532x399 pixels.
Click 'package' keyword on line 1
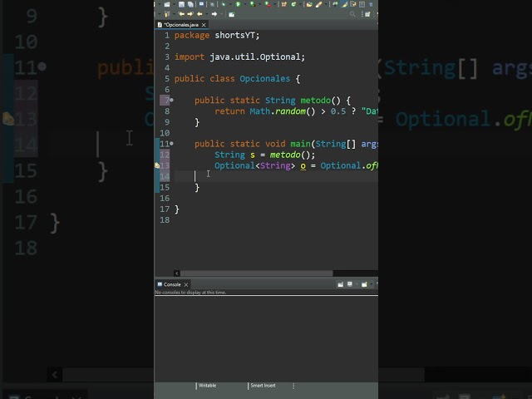coord(192,36)
